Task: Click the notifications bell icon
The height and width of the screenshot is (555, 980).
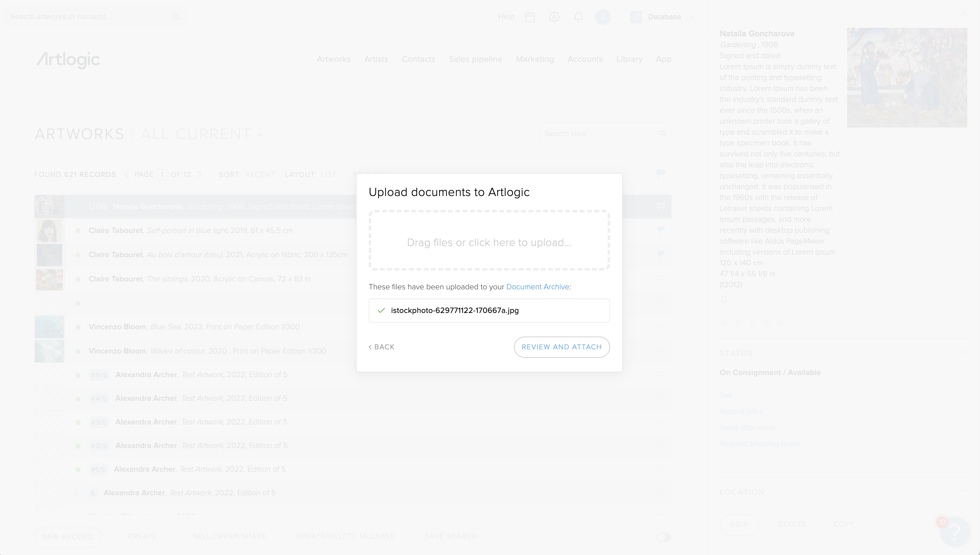Action: click(x=578, y=17)
